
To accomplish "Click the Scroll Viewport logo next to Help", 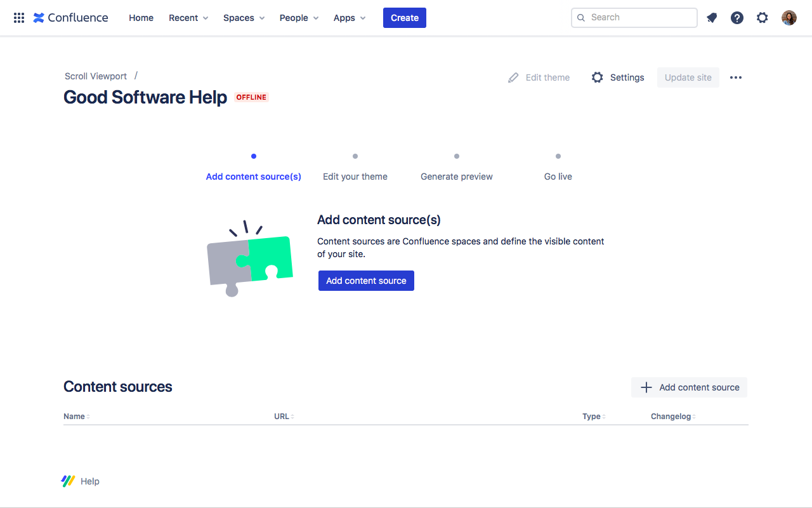I will (x=67, y=481).
